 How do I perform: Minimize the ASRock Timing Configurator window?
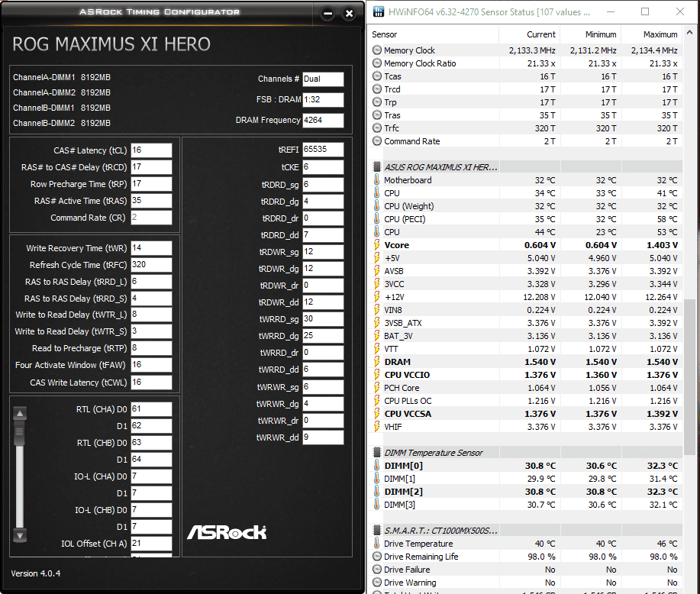327,14
